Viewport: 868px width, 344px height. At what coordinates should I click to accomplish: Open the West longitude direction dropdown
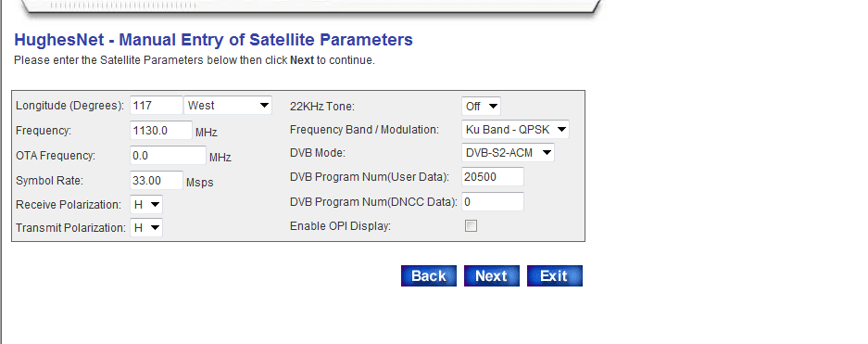pyautogui.click(x=228, y=106)
